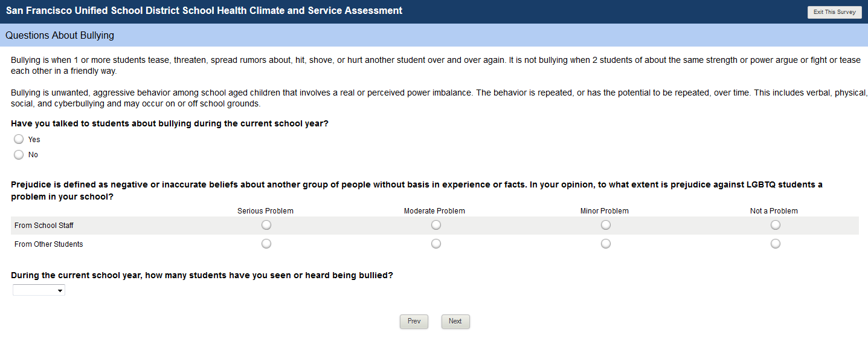Select Yes for talked about bullying
868x358 pixels.
click(x=19, y=140)
